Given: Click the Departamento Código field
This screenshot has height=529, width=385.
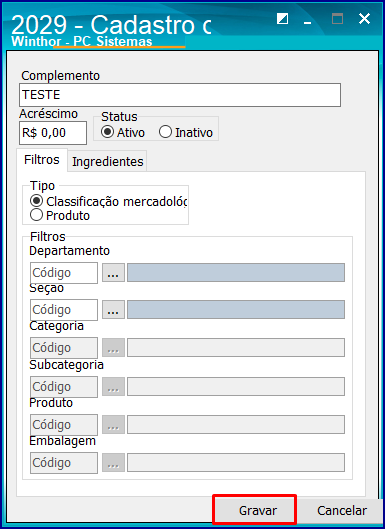Looking at the screenshot, I should point(64,273).
